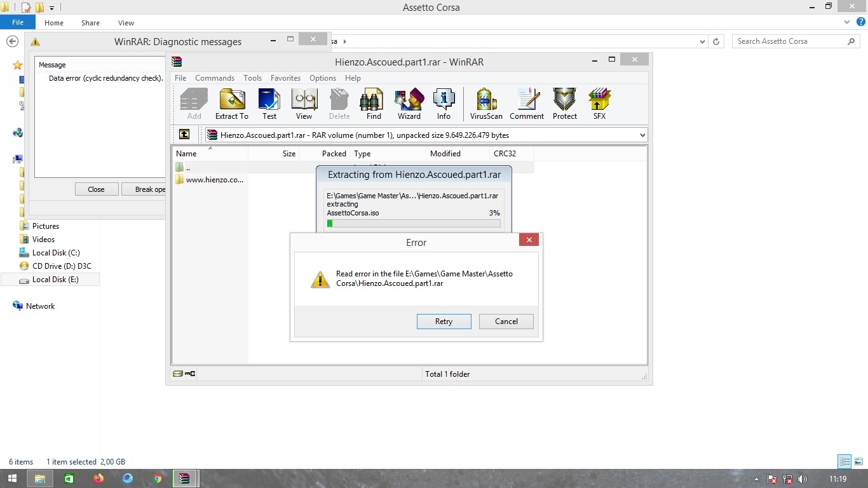Switch to large thumbnails view icon
The width and height of the screenshot is (868, 488).
pos(859,462)
